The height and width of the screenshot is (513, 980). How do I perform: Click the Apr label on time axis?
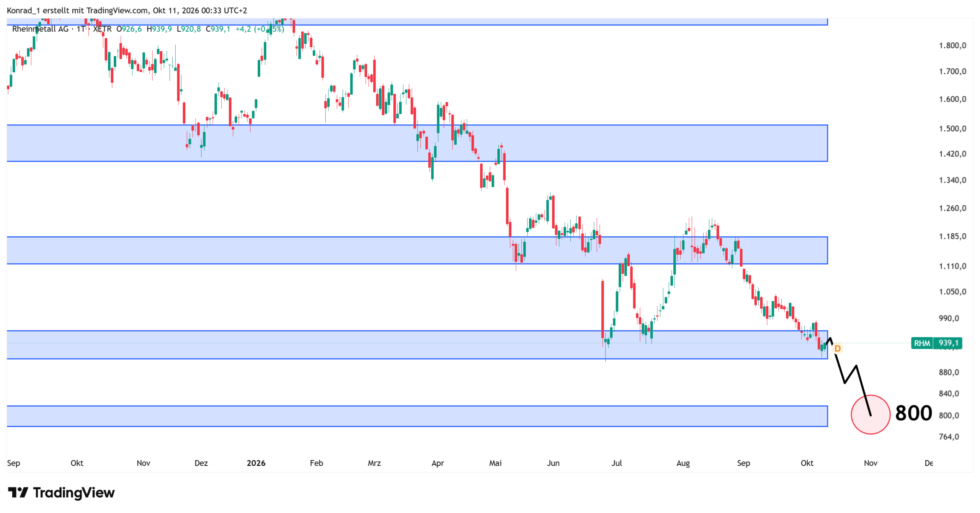coord(438,463)
